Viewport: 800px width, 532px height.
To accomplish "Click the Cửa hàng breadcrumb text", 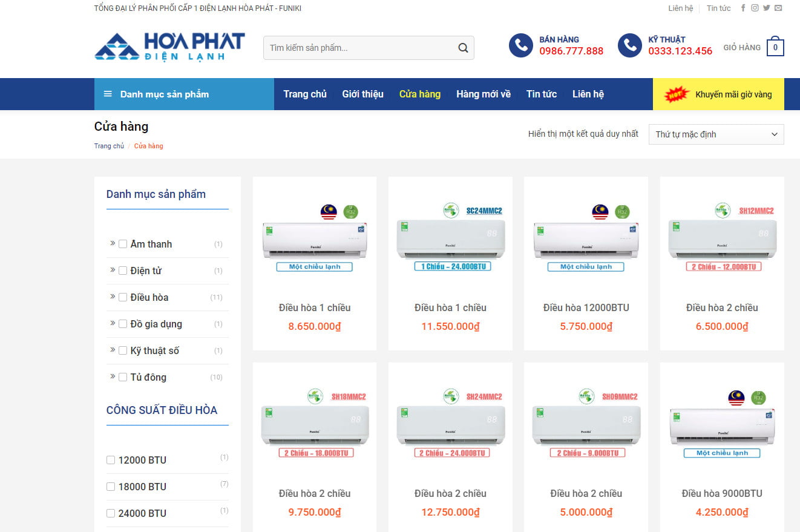I will coord(148,146).
